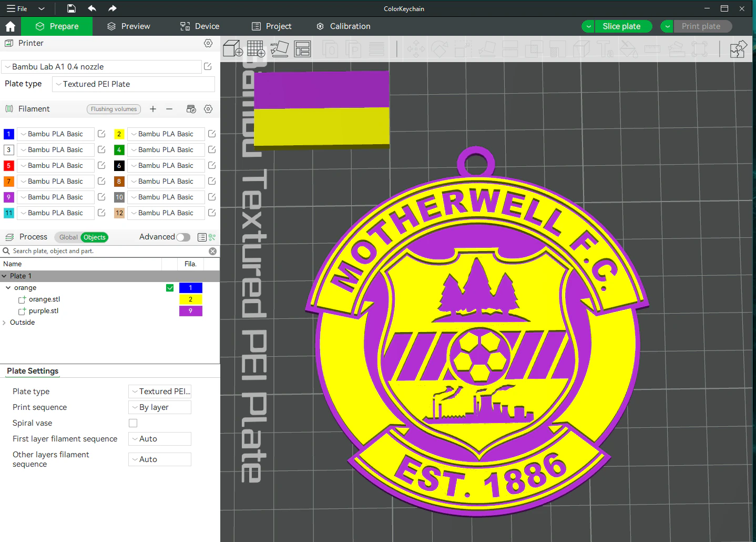
Task: Edit filament 12 preset icon
Action: [212, 213]
